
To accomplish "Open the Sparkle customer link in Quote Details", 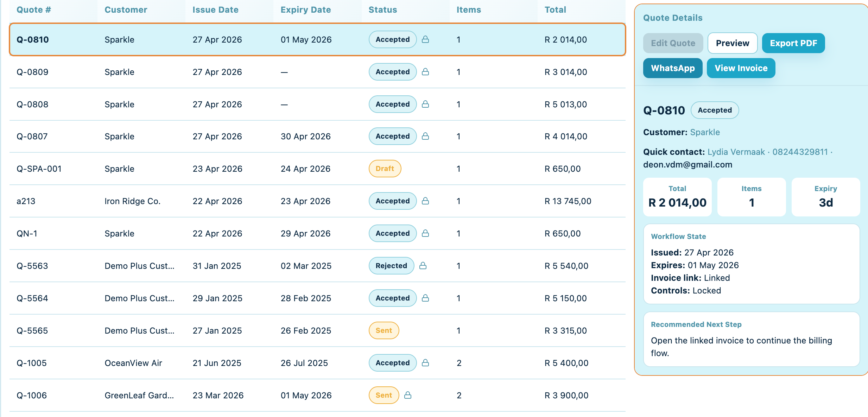I will 705,132.
